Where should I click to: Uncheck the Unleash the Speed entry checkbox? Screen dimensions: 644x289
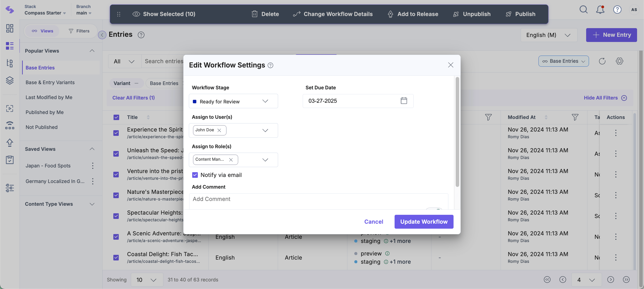coord(116,154)
